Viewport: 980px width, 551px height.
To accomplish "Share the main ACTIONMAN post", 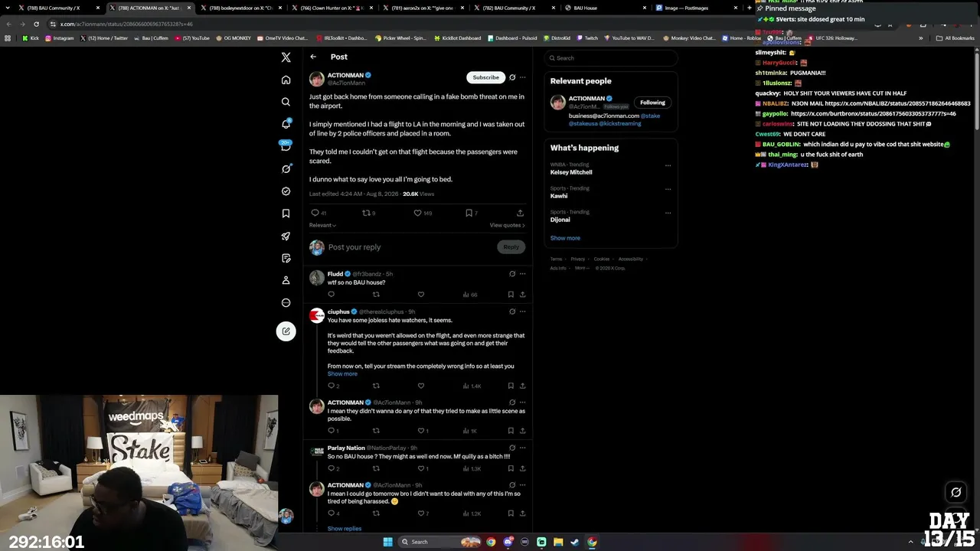I will pyautogui.click(x=521, y=213).
